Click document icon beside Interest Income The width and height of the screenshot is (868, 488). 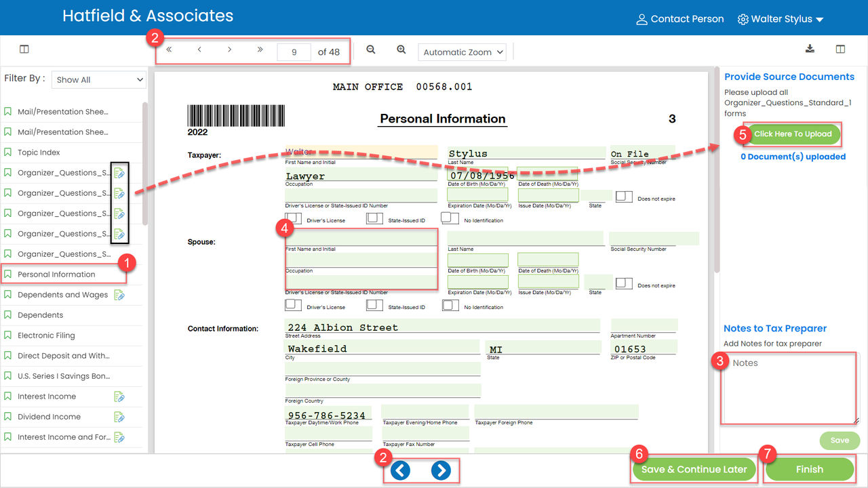click(119, 396)
